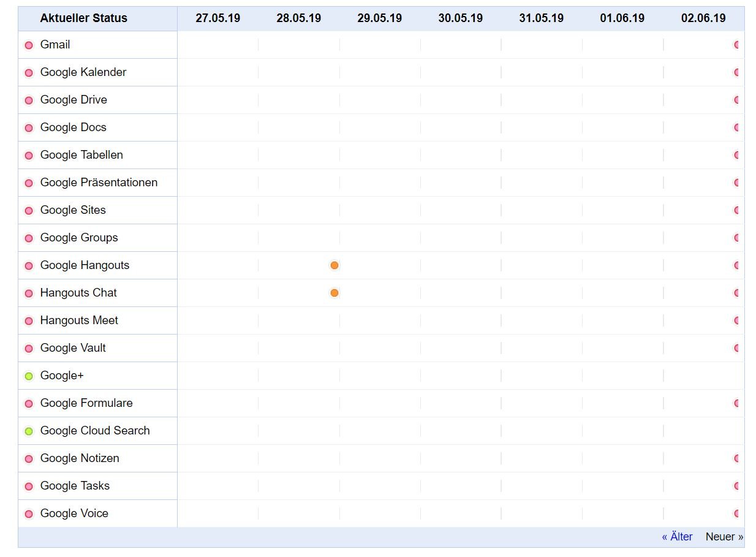
Task: Open orange incident marker in Hangouts Chat row
Action: pyautogui.click(x=335, y=293)
